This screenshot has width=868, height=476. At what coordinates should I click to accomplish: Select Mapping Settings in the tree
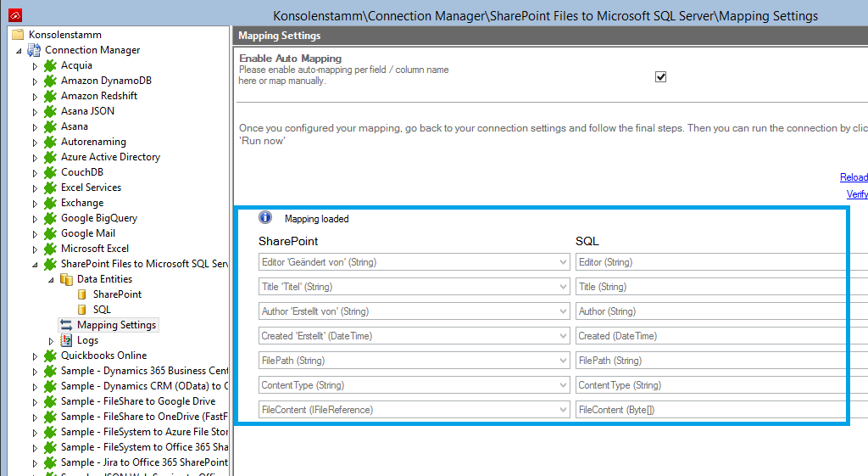116,325
